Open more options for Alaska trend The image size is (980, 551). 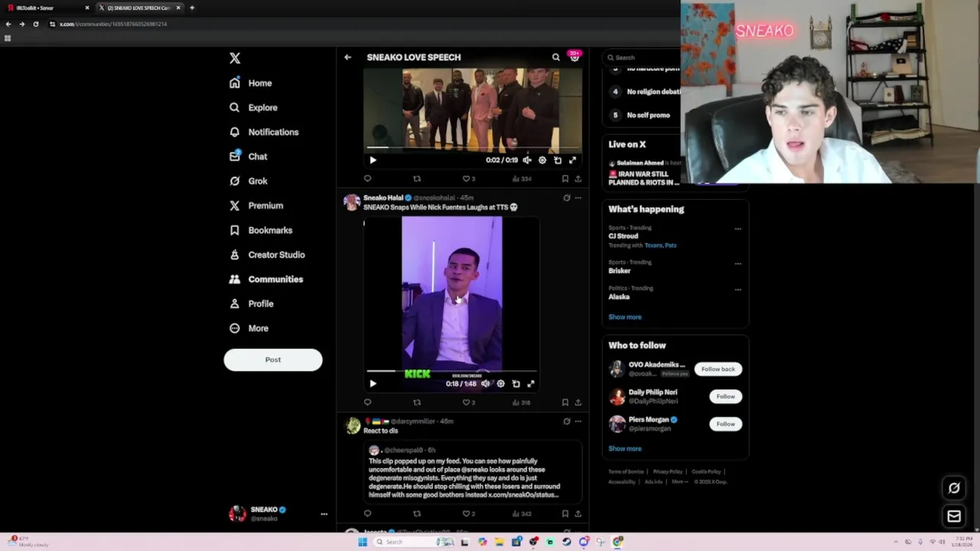tap(738, 289)
